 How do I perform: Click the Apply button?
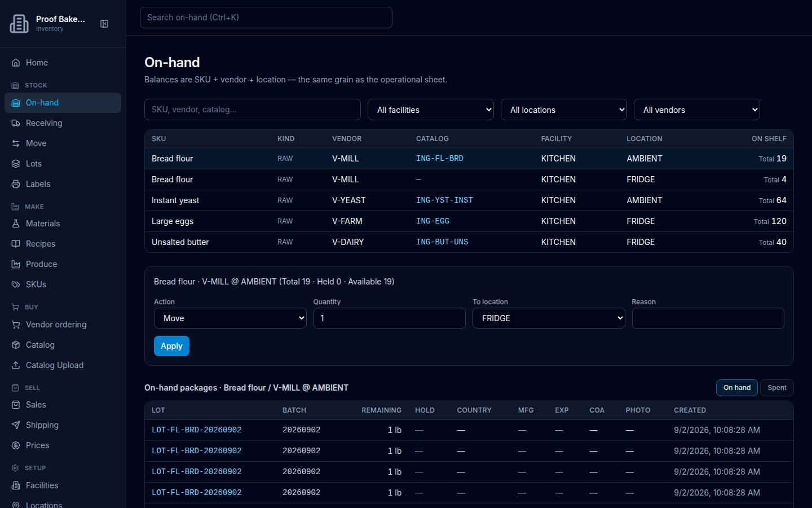tap(171, 346)
